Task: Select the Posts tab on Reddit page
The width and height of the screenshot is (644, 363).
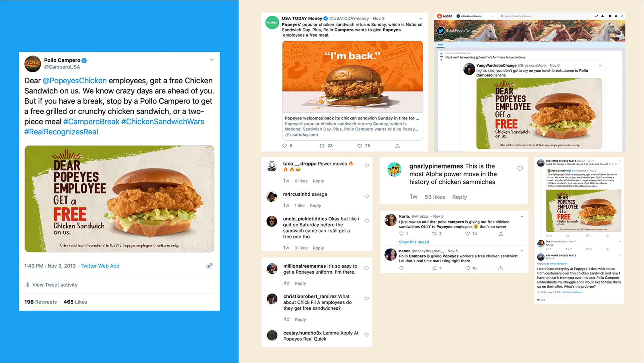Action: (440, 45)
